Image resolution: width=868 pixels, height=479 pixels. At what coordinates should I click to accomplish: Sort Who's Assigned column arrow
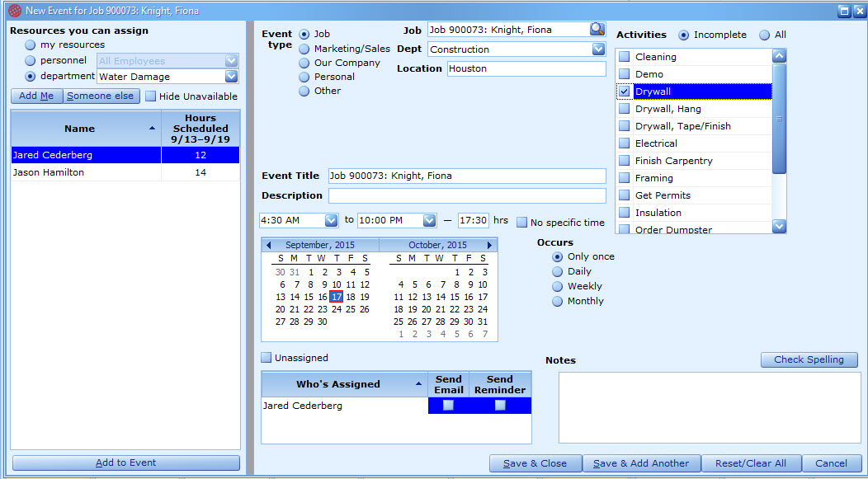pos(419,384)
